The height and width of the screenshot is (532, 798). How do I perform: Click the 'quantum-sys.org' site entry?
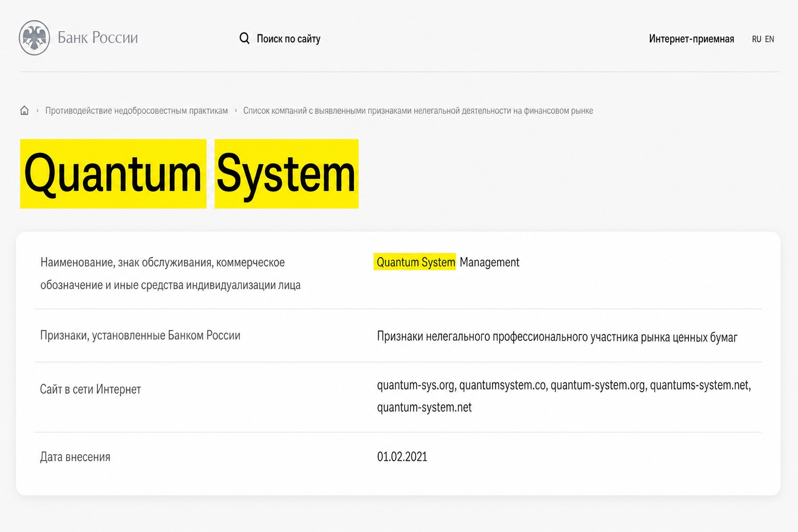[x=416, y=385]
